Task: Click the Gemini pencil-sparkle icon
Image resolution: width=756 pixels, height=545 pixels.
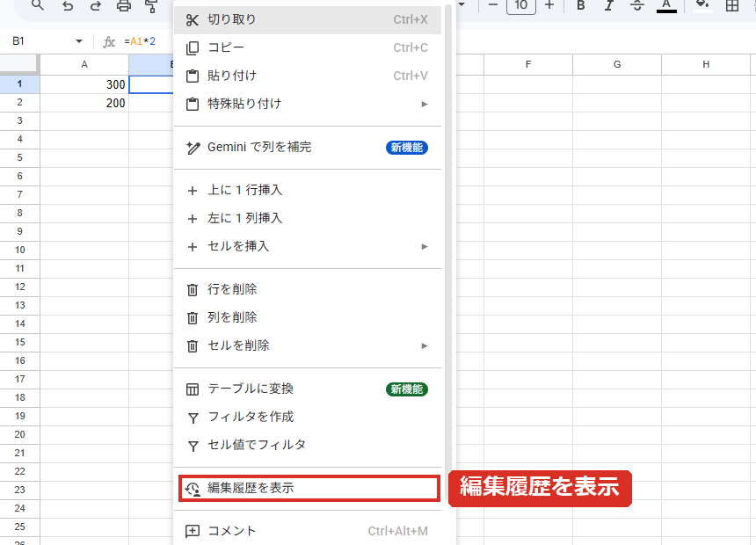Action: 193,148
